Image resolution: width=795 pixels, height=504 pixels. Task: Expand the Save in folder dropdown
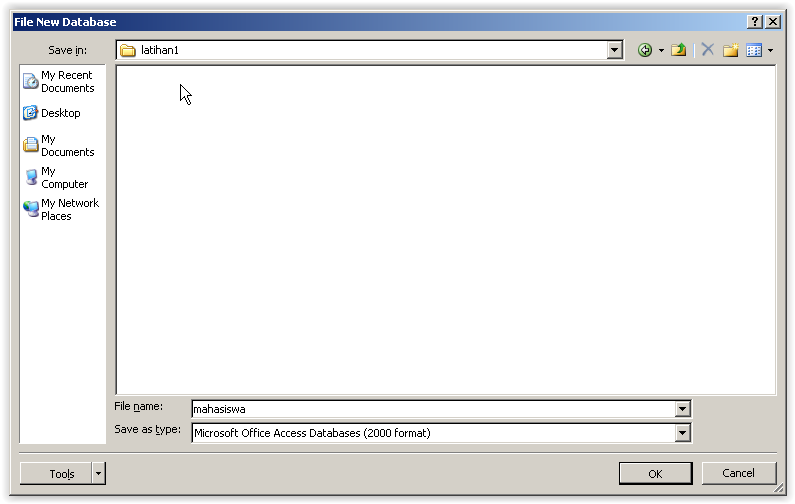tap(615, 50)
